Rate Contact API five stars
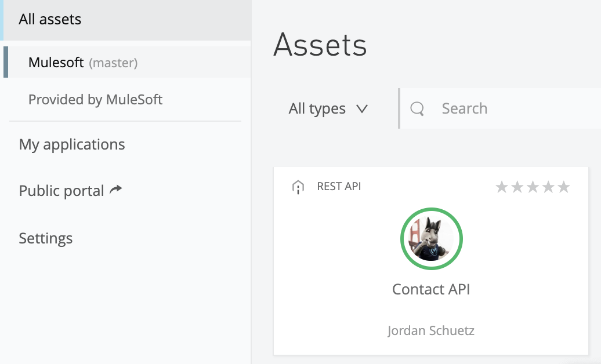601x364 pixels. point(564,187)
